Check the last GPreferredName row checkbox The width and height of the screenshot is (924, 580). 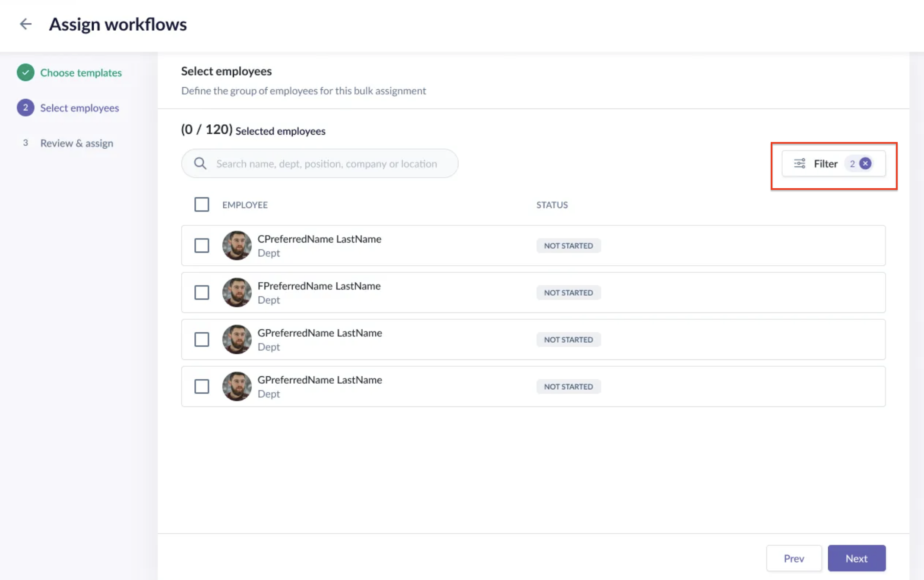(x=202, y=387)
